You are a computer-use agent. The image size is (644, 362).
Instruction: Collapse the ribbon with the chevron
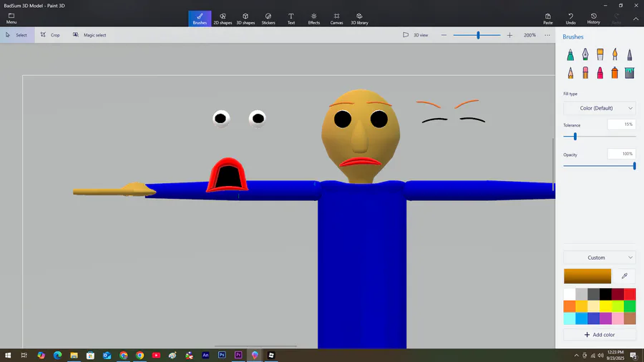click(636, 19)
